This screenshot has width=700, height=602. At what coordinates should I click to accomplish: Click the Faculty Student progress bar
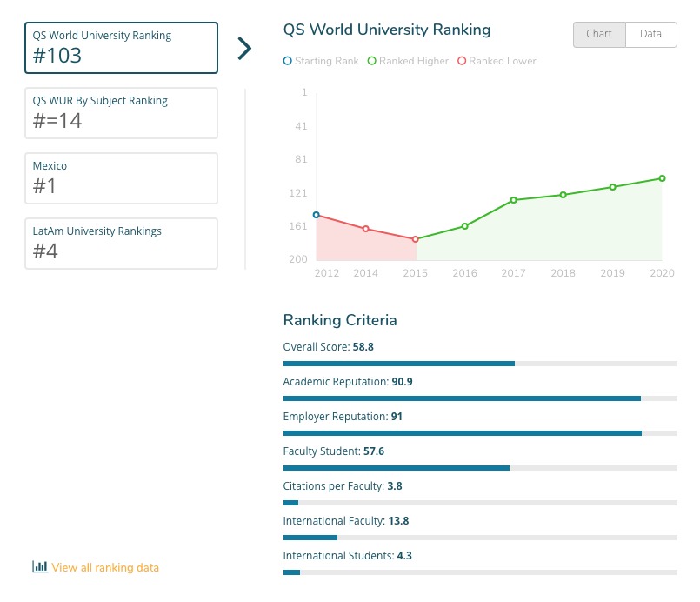point(480,468)
